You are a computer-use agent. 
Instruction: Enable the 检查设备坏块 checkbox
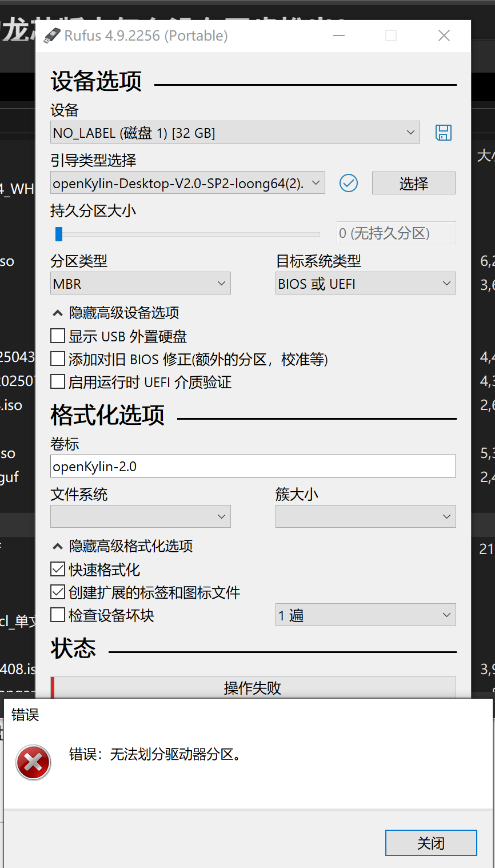(x=58, y=615)
